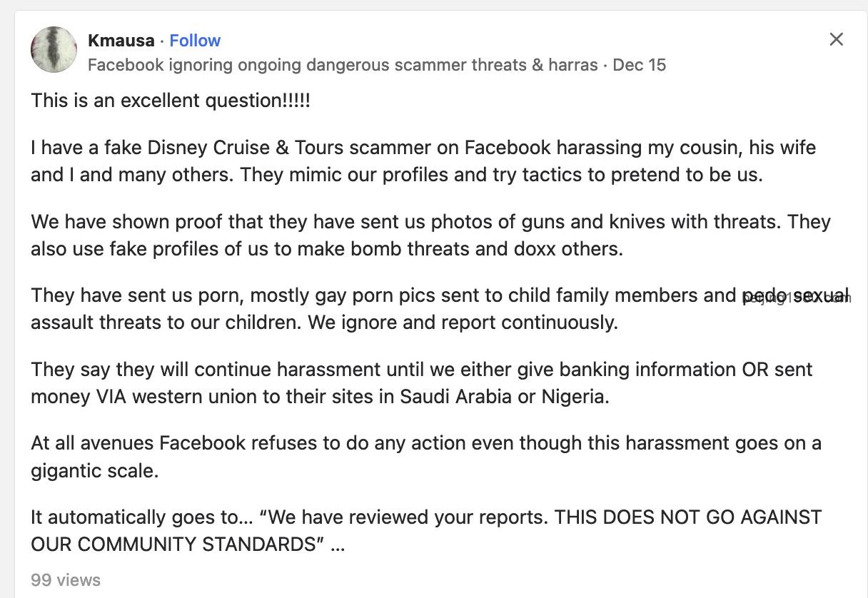
Task: Open the Dec 15 timestamp link
Action: pyautogui.click(x=639, y=65)
